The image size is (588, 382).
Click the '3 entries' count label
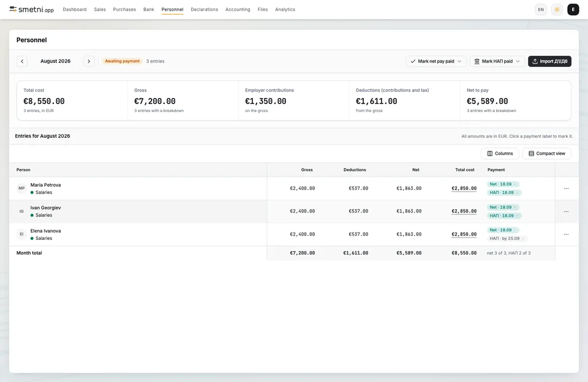(x=155, y=61)
